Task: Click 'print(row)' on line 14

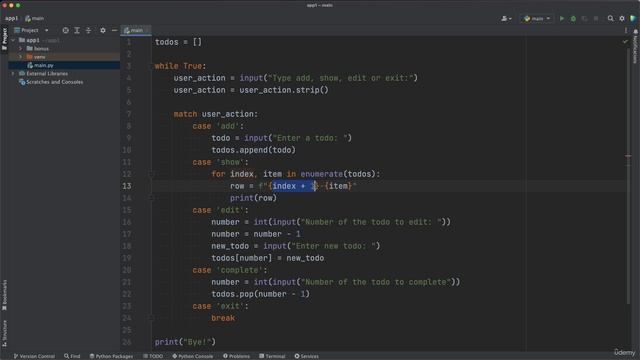Action: (x=253, y=198)
